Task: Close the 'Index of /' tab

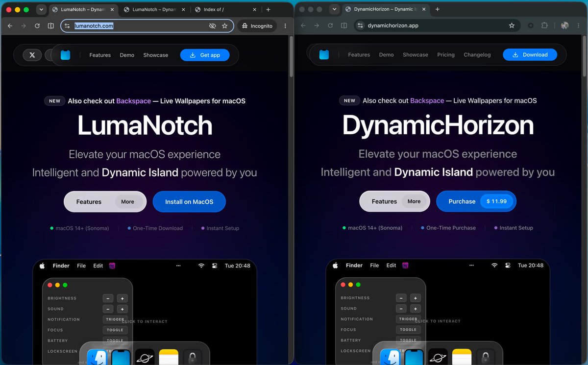Action: [255, 9]
